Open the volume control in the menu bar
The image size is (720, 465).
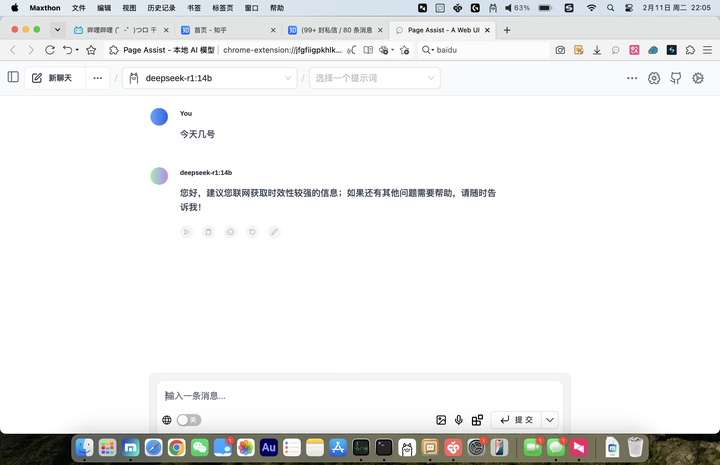coord(508,8)
